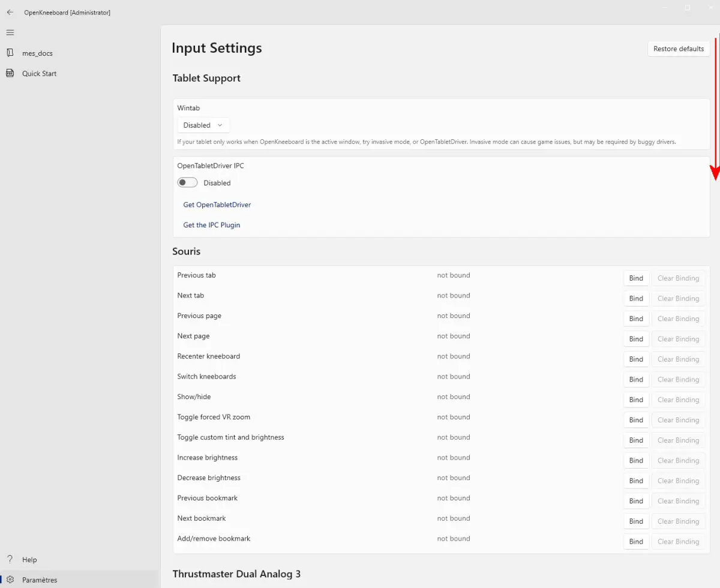Enable the OpenTabletDriver IPC switch

187,182
